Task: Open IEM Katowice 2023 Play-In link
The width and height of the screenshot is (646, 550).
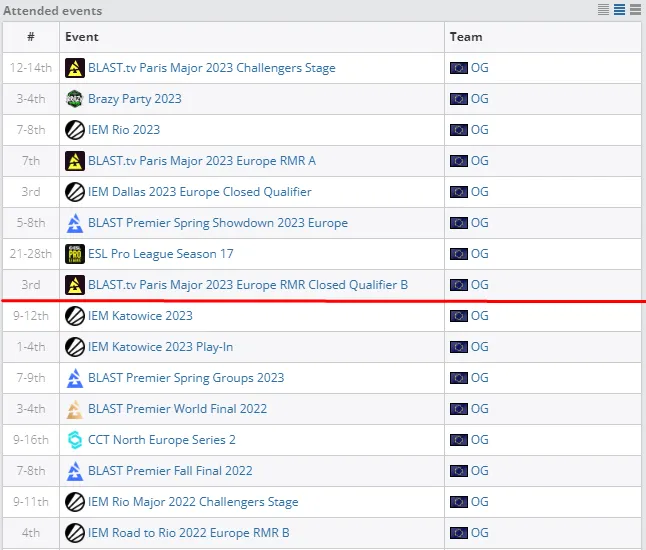Action: [161, 347]
